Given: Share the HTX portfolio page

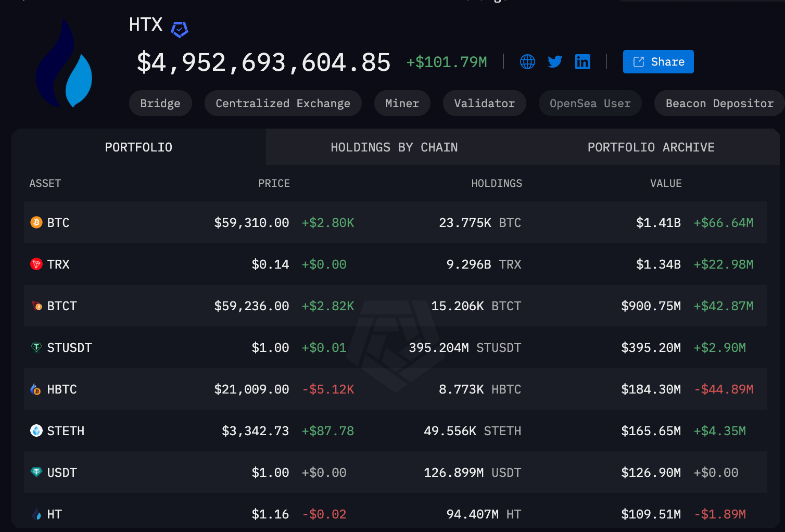Looking at the screenshot, I should [658, 62].
